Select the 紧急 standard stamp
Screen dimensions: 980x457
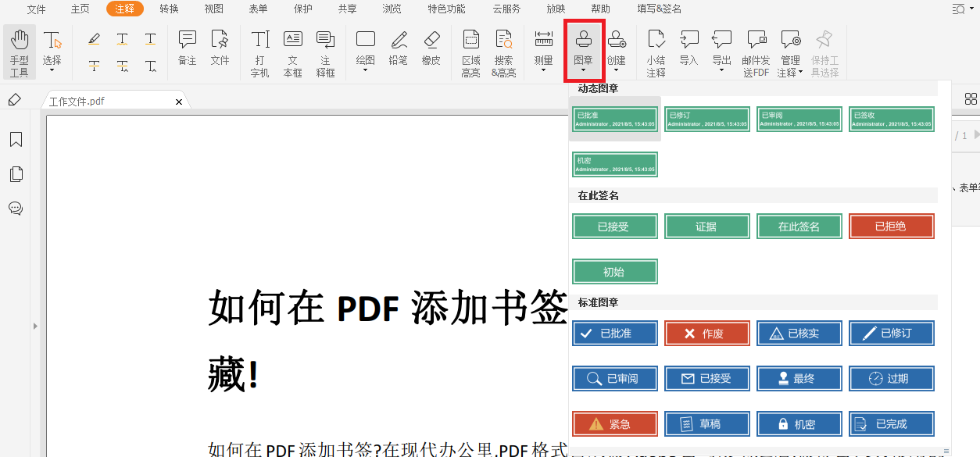614,423
